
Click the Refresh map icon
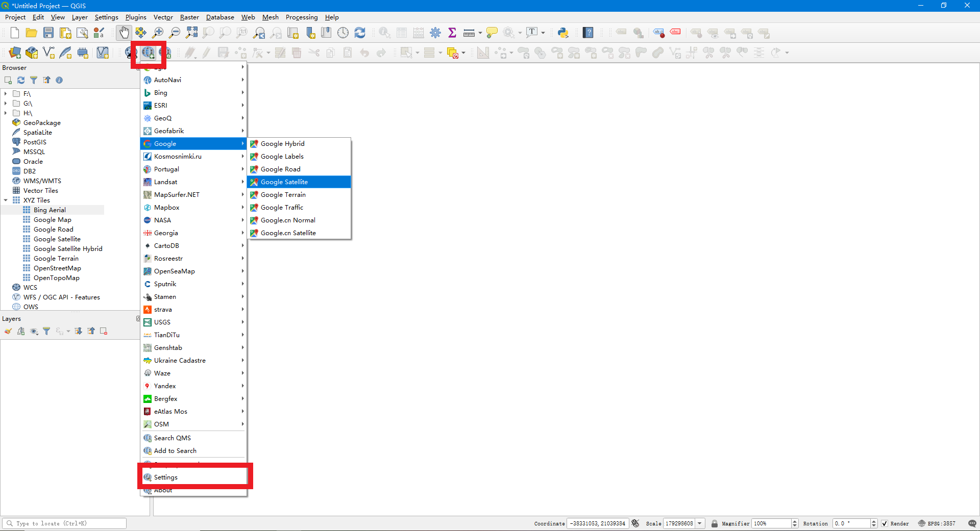(360, 33)
